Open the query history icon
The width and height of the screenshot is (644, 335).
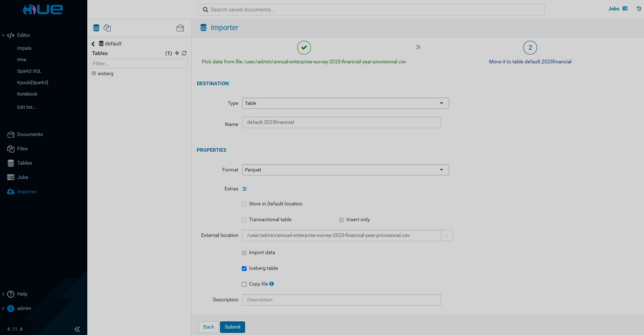639,9
